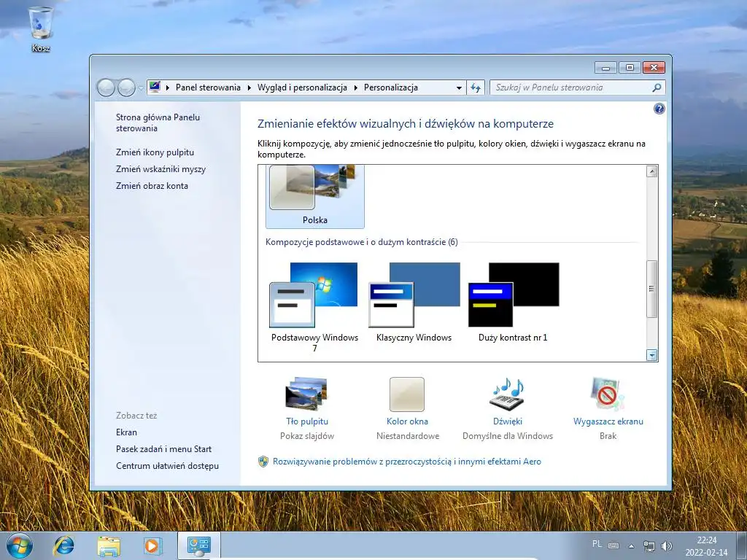Select the 'Podstawowy Windows 7' theme
Viewport: 747px width, 560px height.
(x=314, y=307)
